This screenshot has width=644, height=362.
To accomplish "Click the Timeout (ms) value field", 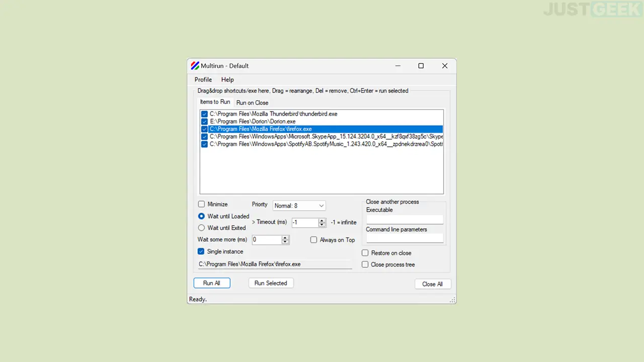I will pyautogui.click(x=305, y=222).
